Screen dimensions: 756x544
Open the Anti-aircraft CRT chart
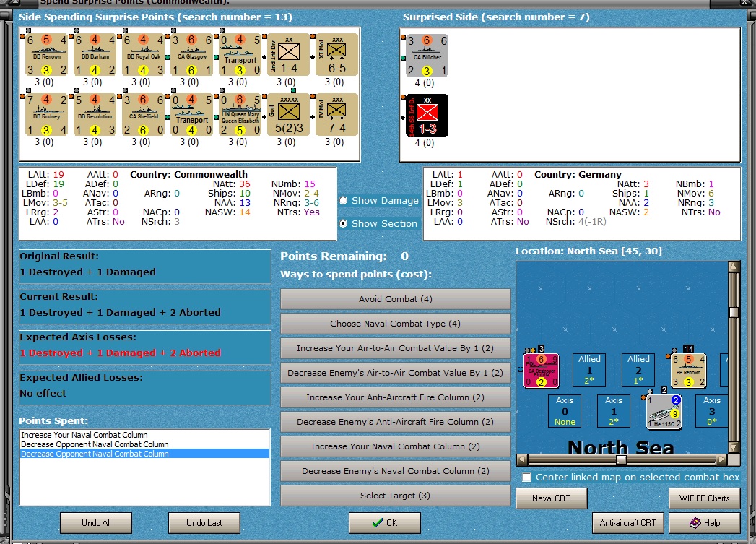click(x=627, y=523)
